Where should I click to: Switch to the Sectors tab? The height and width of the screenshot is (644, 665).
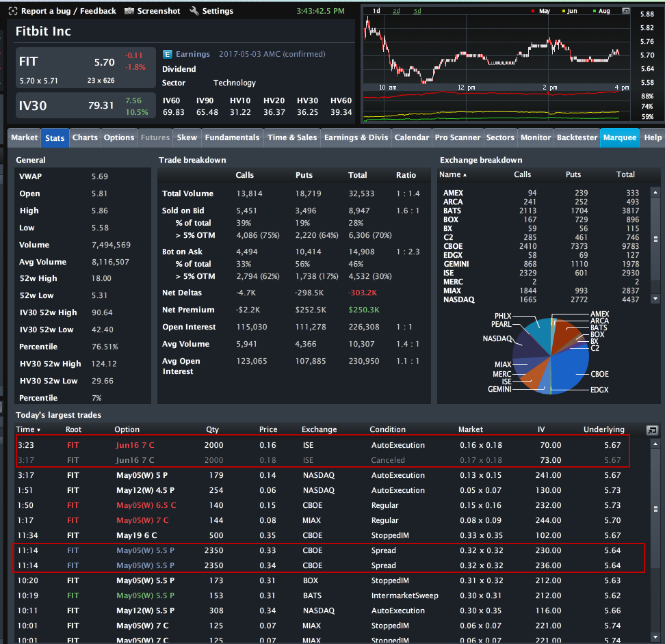(x=500, y=137)
